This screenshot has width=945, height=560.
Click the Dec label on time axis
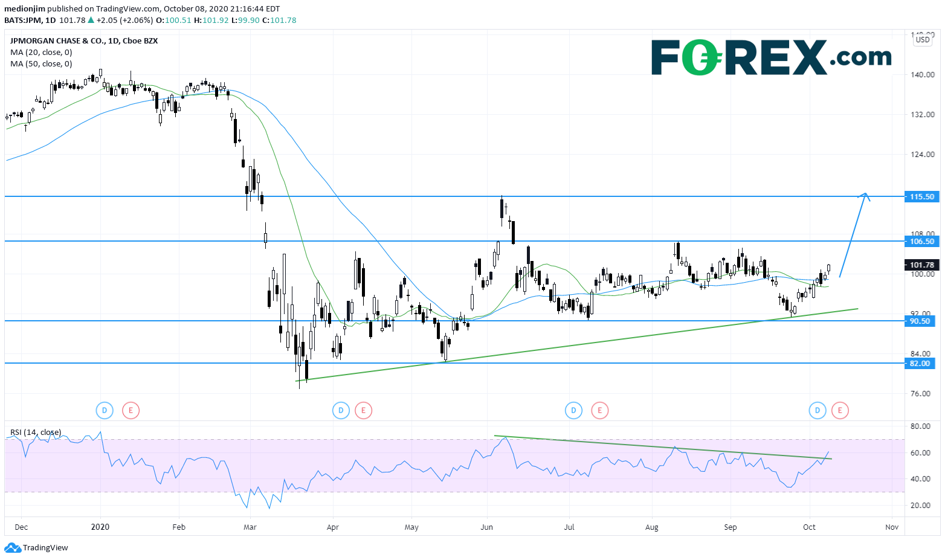pyautogui.click(x=21, y=527)
